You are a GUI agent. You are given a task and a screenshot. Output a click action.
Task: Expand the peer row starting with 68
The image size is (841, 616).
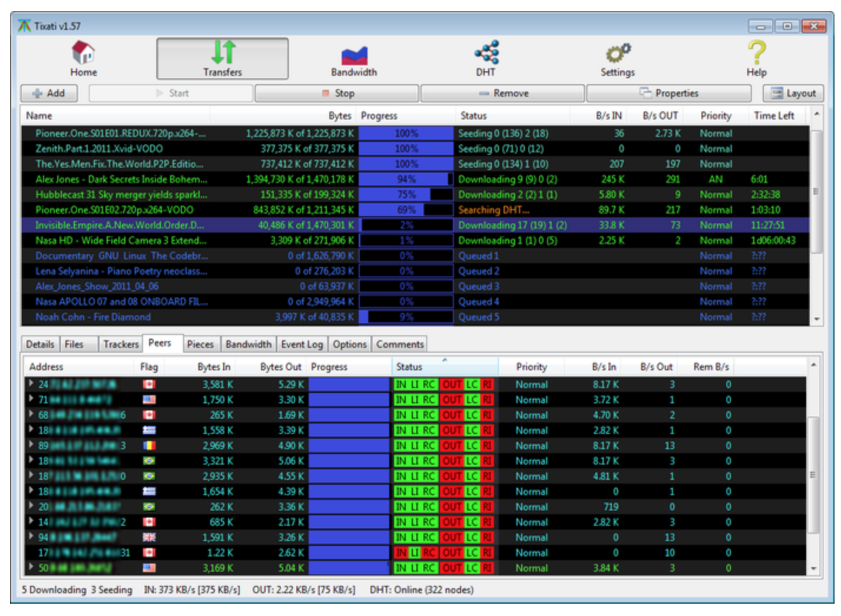pos(31,414)
